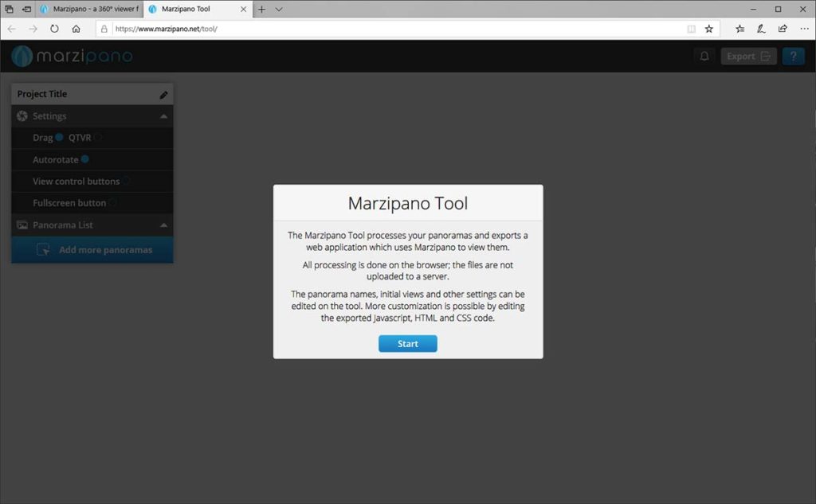Click the address bar URL
This screenshot has height=504, width=816.
pos(167,29)
